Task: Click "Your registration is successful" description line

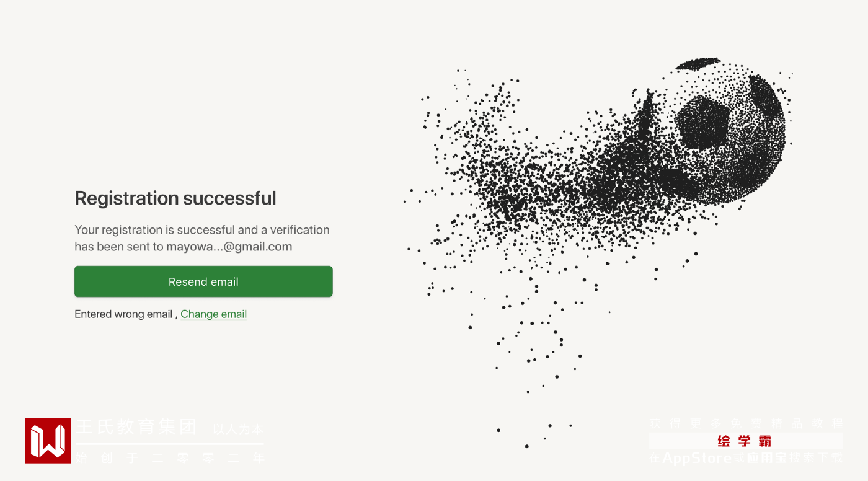Action: coord(154,230)
